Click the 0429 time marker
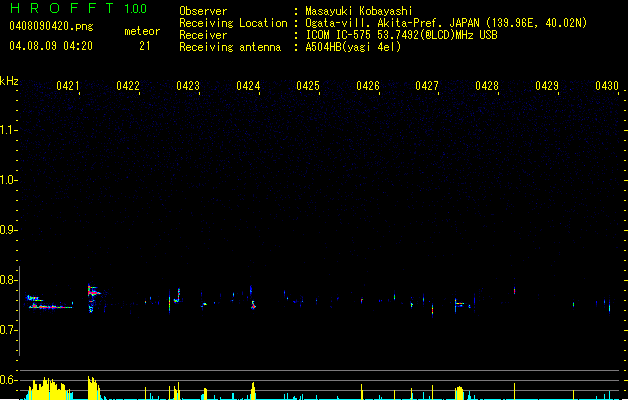This screenshot has width=629, height=400. click(547, 86)
